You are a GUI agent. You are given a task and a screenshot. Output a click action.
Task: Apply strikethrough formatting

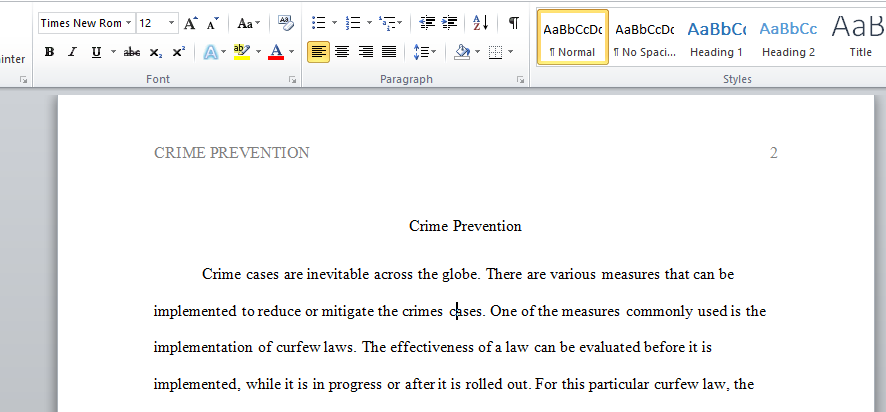coord(131,53)
